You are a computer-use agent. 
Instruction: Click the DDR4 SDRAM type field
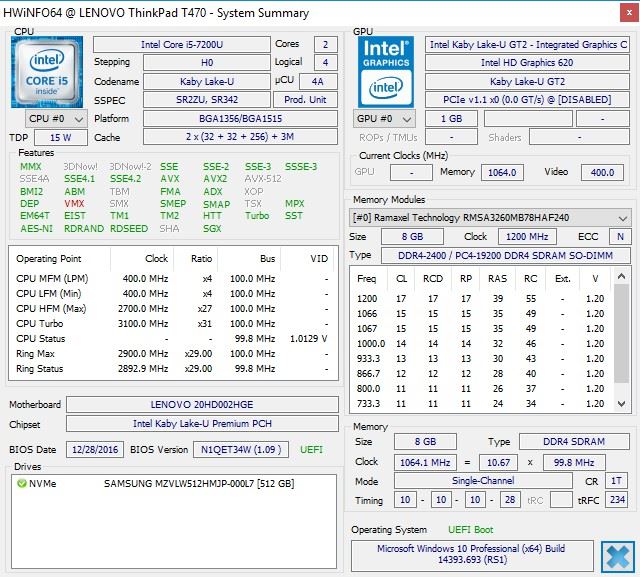tap(574, 442)
